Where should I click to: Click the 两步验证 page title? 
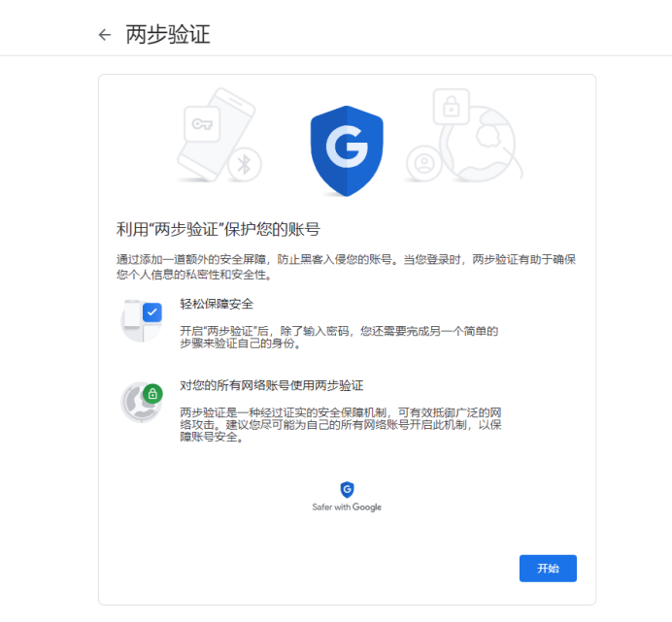(x=168, y=34)
